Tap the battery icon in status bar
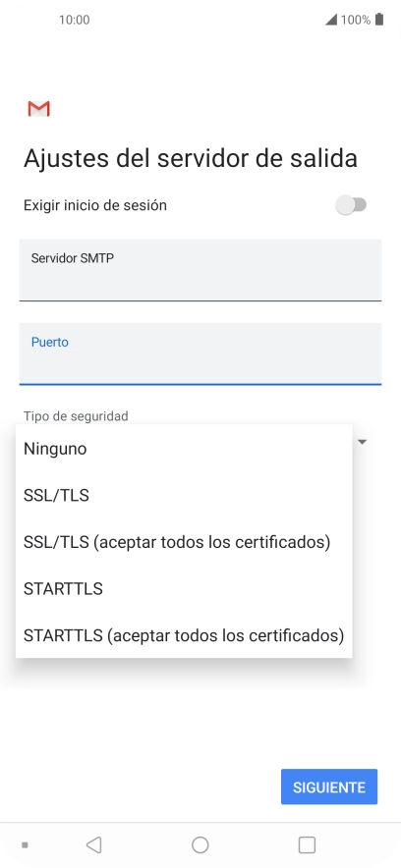Screen dimensions: 401x868 [379, 20]
